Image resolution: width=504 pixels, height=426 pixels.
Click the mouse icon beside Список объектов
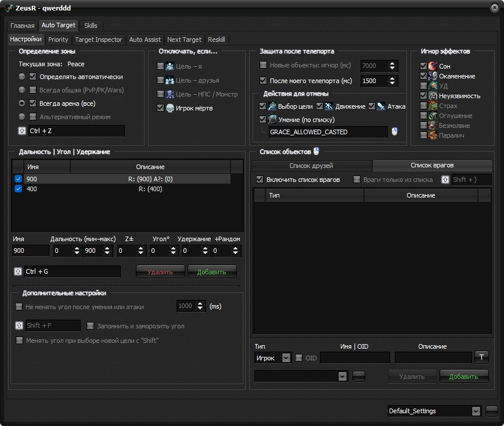click(x=316, y=151)
